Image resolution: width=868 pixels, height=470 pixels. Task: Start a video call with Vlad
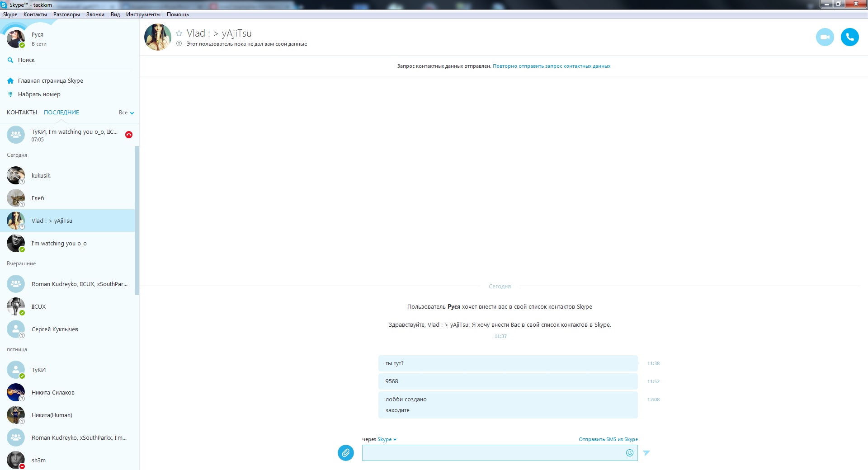click(x=825, y=37)
